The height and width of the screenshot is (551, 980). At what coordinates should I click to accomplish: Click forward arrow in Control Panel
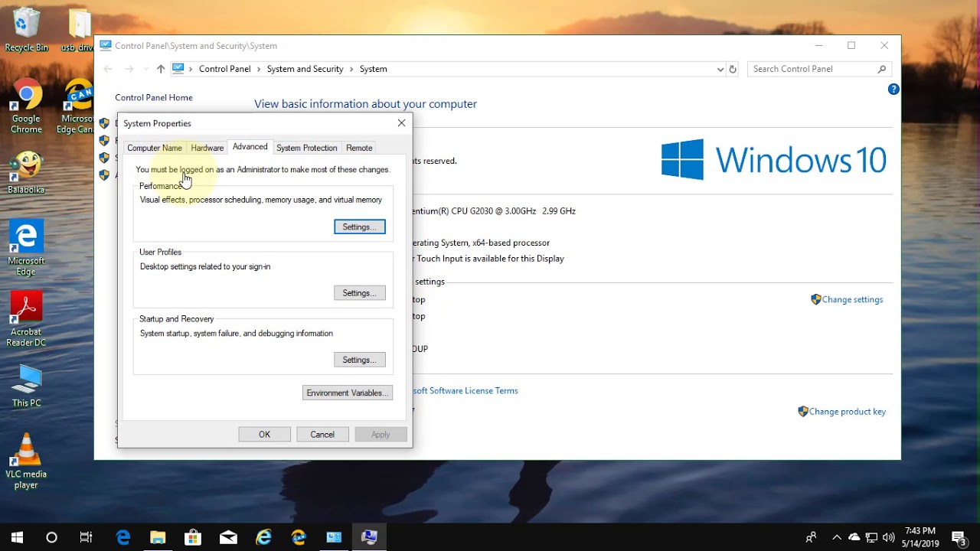pyautogui.click(x=129, y=69)
